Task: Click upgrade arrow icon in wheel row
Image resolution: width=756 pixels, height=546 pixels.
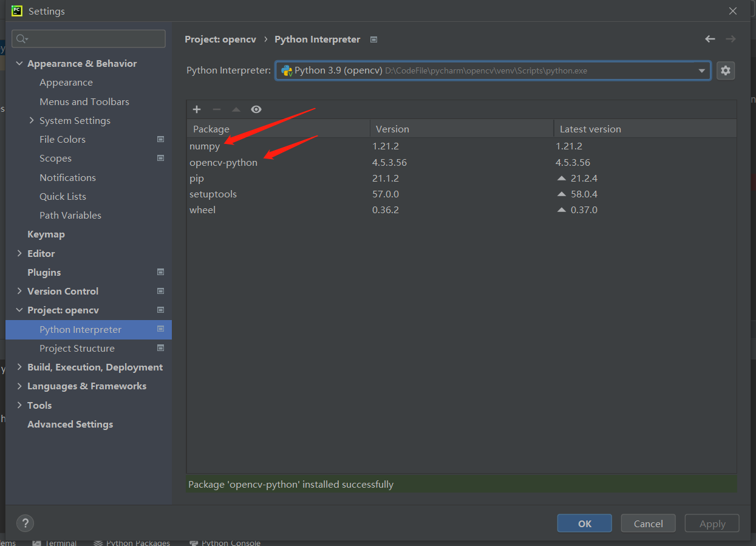Action: coord(562,210)
